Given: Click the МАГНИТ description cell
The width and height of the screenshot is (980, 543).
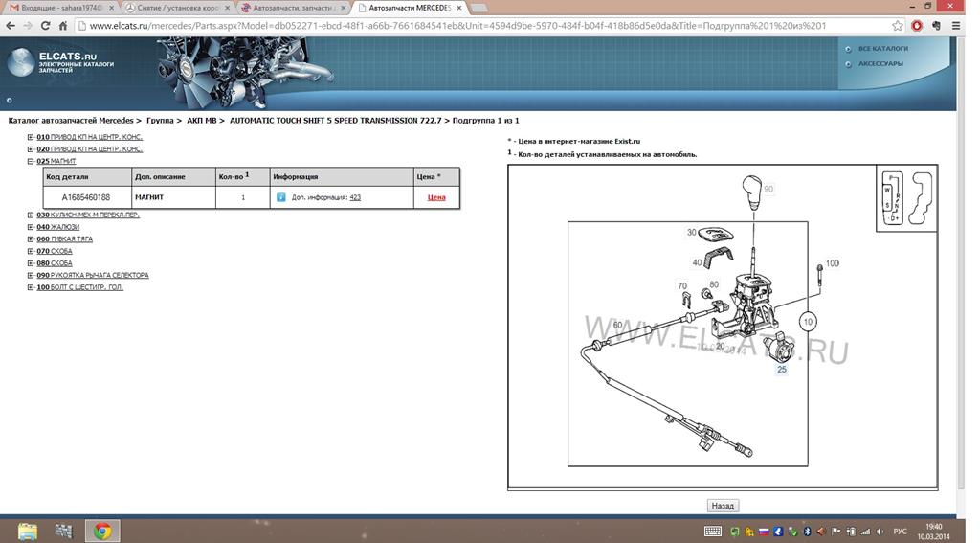Looking at the screenshot, I should click(174, 197).
